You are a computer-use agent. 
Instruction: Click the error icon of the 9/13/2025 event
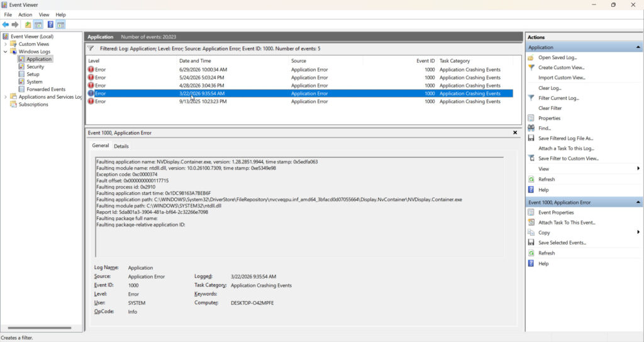tap(91, 101)
